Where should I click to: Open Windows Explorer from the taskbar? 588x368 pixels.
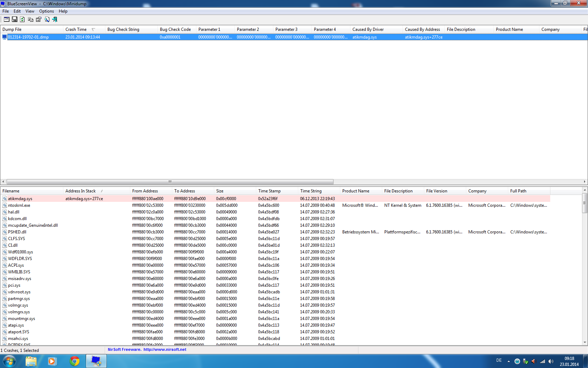pyautogui.click(x=31, y=361)
